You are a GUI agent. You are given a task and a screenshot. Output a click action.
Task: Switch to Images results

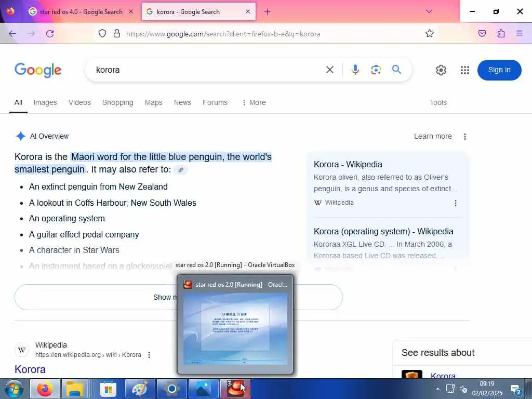point(45,102)
